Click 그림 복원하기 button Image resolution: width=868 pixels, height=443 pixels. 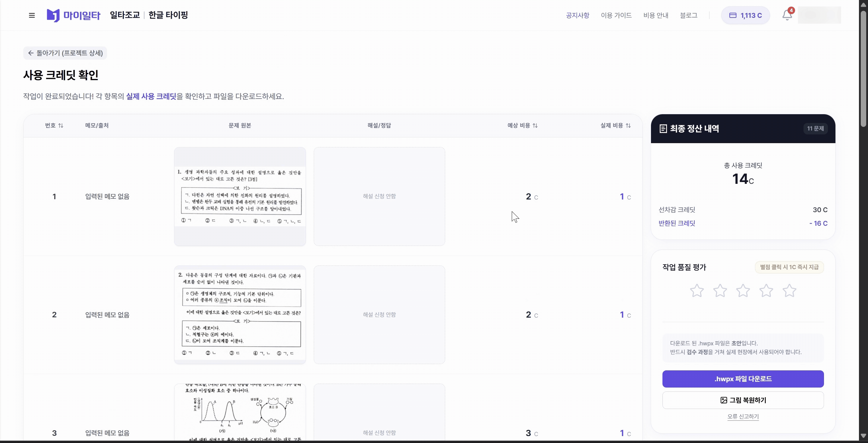click(x=743, y=400)
